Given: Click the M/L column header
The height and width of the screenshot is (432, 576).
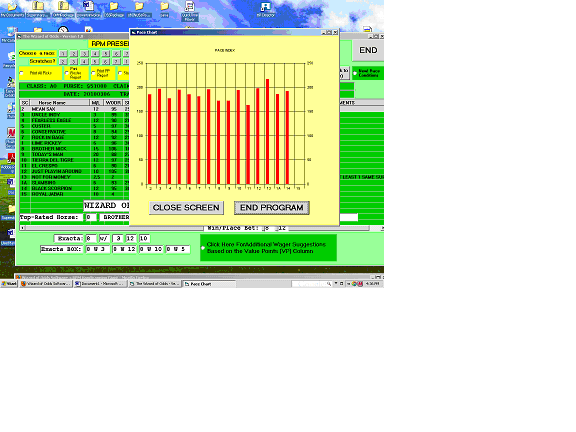Looking at the screenshot, I should [96, 103].
